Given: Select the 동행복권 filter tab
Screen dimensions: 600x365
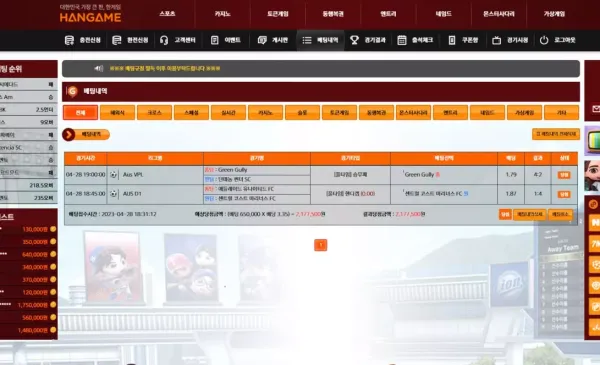Looking at the screenshot, I should (377, 113).
